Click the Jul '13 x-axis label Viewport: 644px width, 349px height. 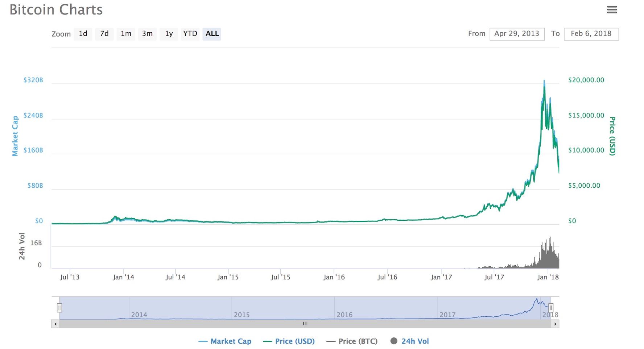click(70, 277)
